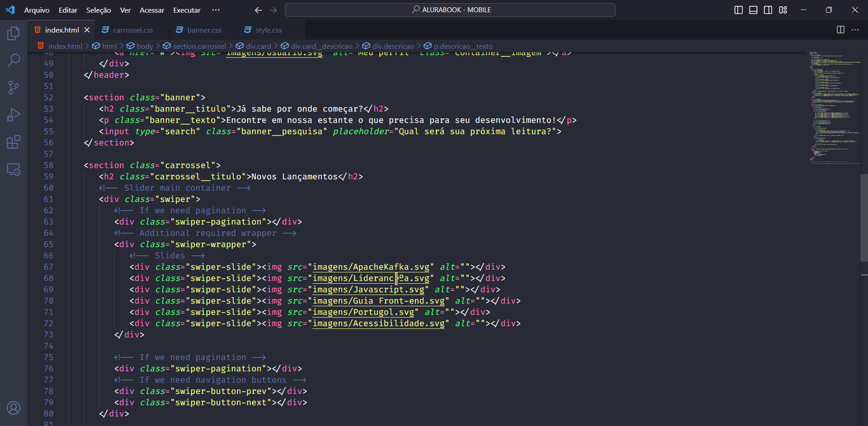Click the vertical editor scrollbar thumb
The height and width of the screenshot is (426, 868).
click(x=864, y=218)
